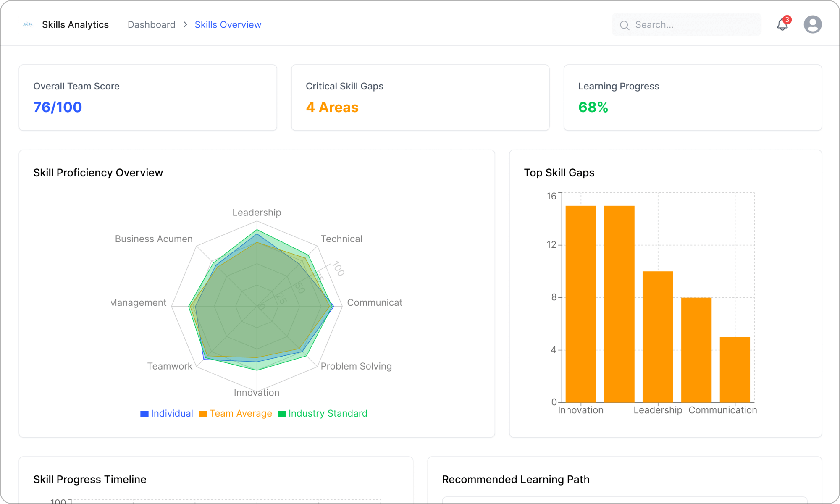
Task: Click the Critical Skill Gaps card
Action: 420,97
